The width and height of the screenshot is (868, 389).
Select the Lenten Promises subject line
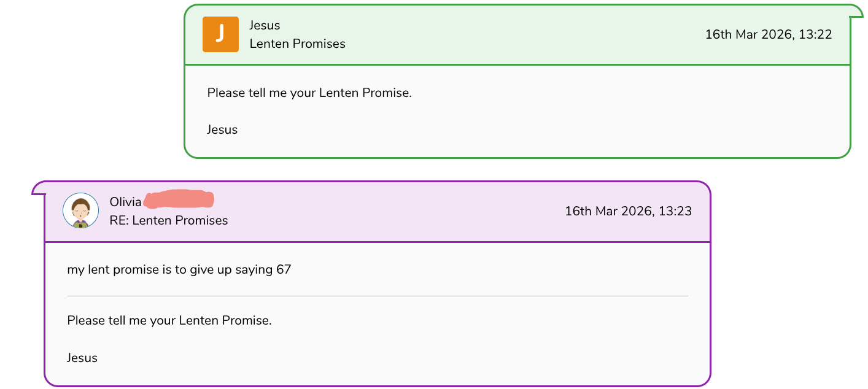tap(297, 44)
